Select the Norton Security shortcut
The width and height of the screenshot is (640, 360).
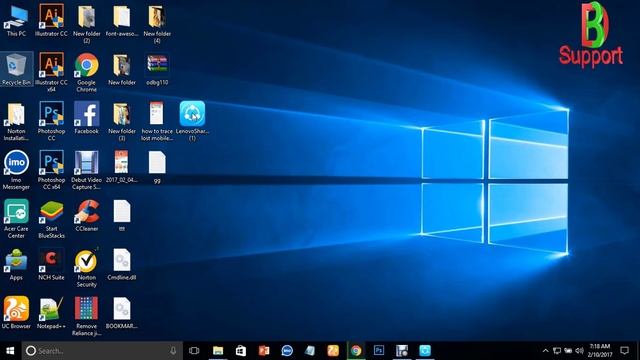[x=87, y=267]
